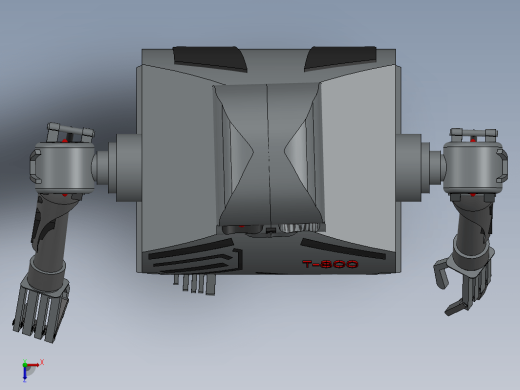Select the gear teeth below the chest panel
The height and width of the screenshot is (390, 520).
tap(299, 228)
